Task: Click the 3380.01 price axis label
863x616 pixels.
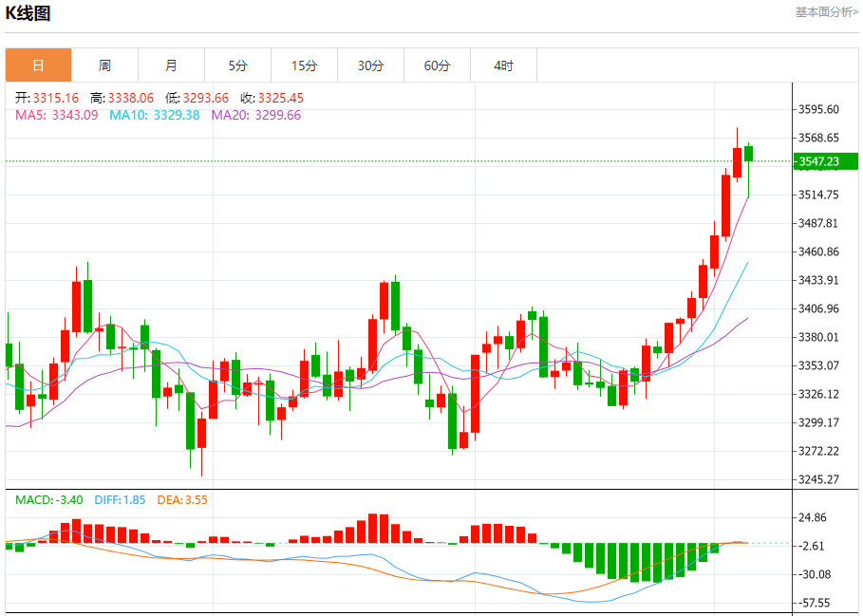Action: (x=819, y=337)
